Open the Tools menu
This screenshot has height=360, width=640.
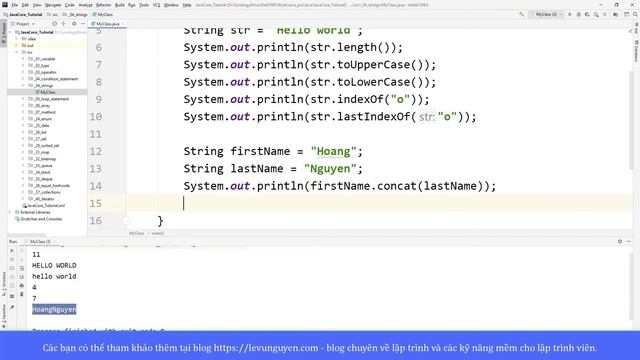[144, 5]
